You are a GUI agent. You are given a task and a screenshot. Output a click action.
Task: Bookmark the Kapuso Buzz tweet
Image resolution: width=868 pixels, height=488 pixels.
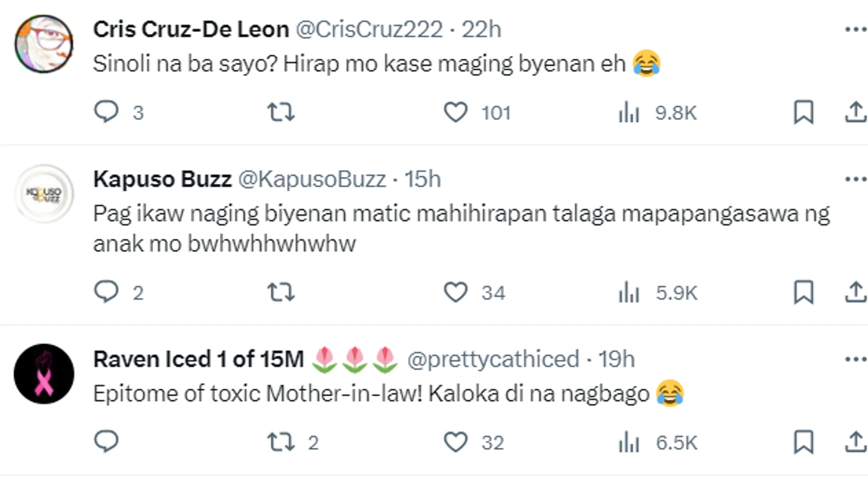tap(804, 292)
